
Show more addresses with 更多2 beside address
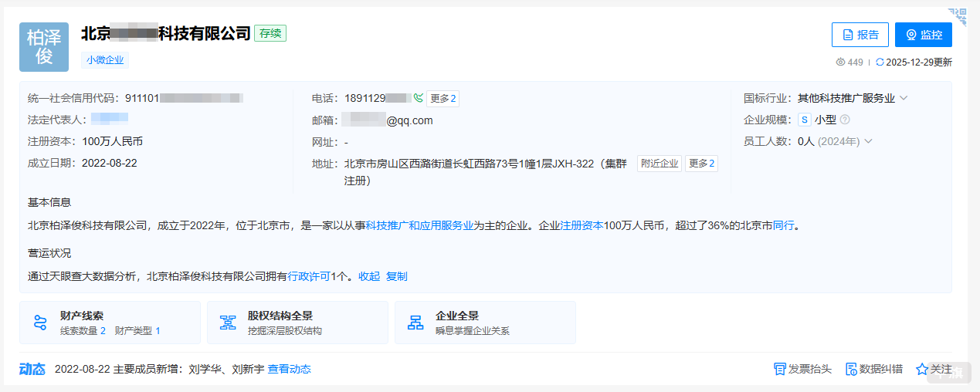coord(701,164)
